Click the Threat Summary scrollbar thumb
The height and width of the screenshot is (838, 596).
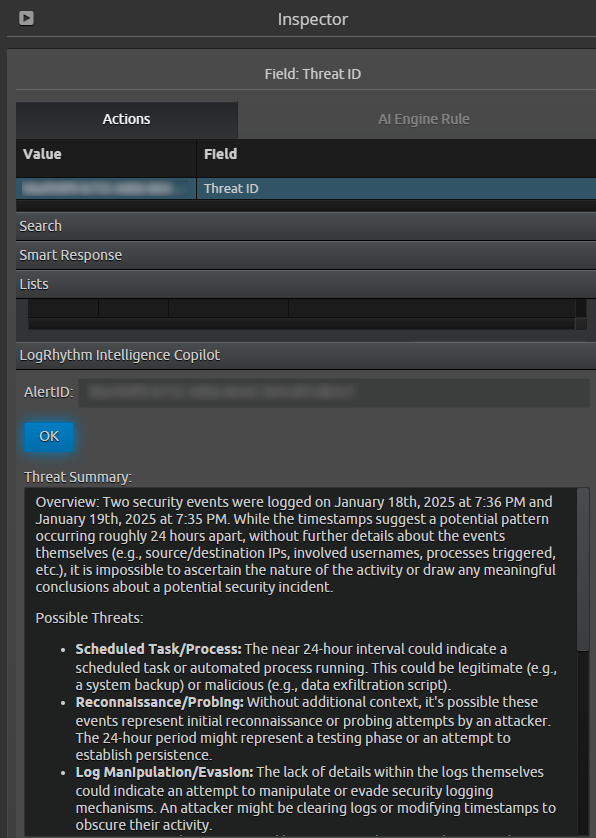tap(583, 570)
